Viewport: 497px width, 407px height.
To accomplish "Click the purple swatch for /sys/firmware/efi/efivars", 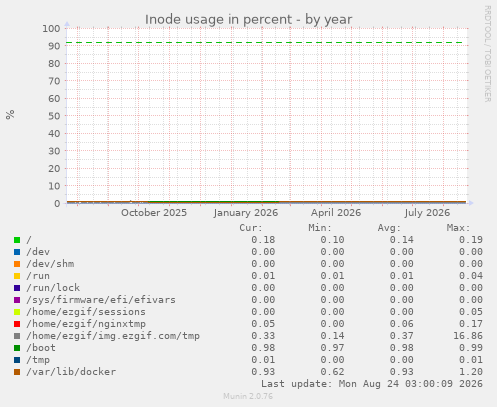I will tap(17, 300).
